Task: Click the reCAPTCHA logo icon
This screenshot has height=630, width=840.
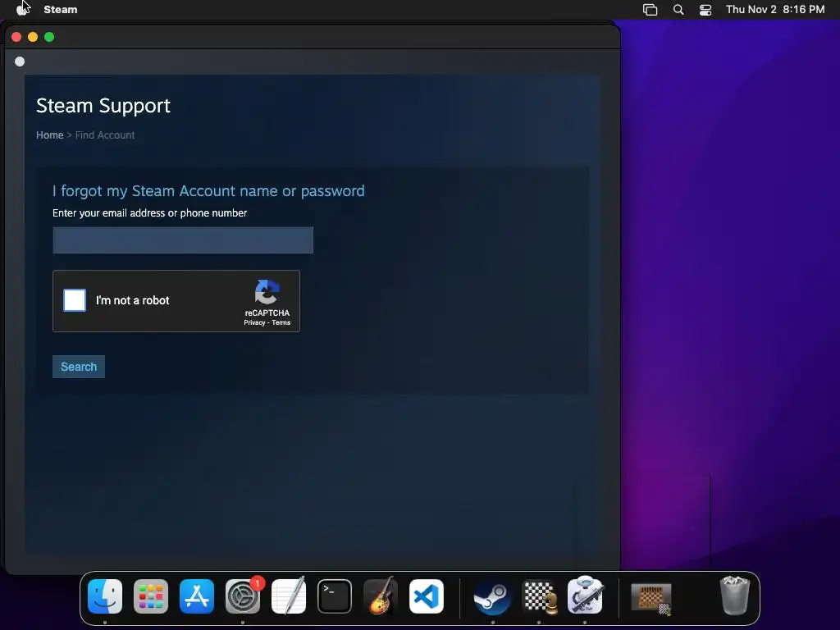Action: tap(267, 292)
